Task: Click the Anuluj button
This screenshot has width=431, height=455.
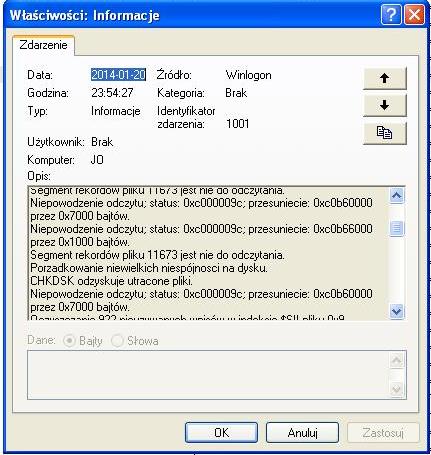Action: (302, 433)
